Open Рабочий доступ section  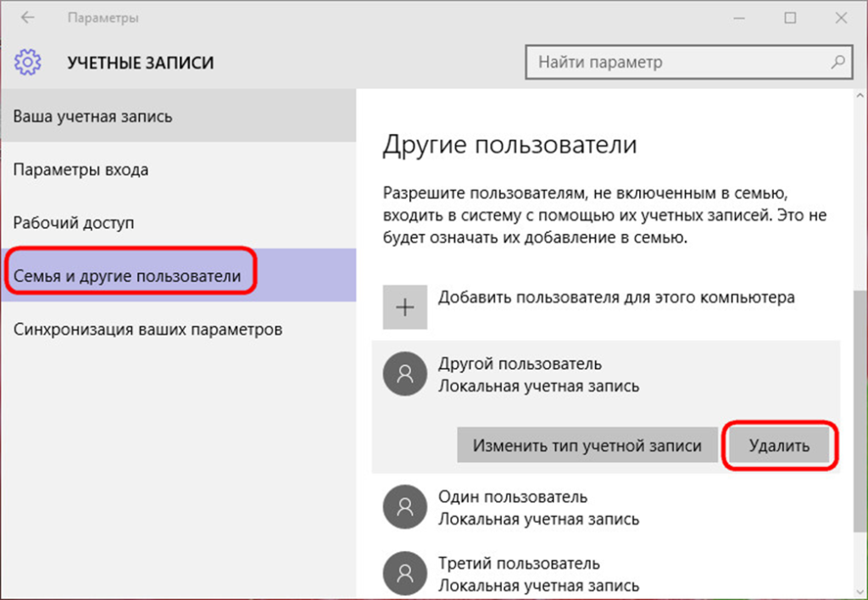coord(178,223)
